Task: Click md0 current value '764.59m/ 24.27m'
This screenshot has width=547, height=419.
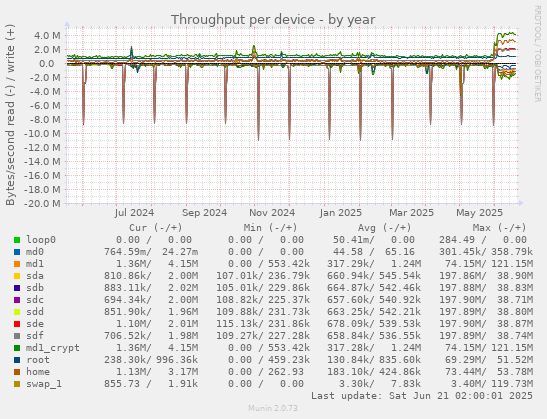Action: tap(151, 252)
